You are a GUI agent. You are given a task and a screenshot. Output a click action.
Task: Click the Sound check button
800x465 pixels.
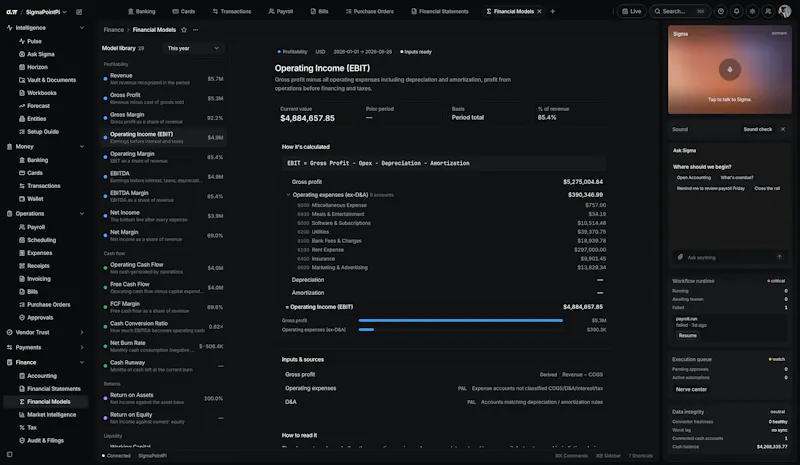(x=758, y=129)
